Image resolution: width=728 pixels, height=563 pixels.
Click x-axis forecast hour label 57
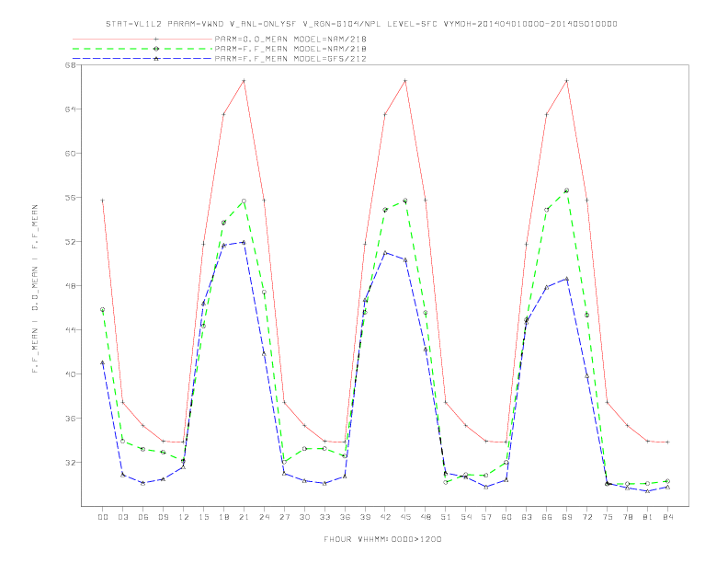[486, 517]
